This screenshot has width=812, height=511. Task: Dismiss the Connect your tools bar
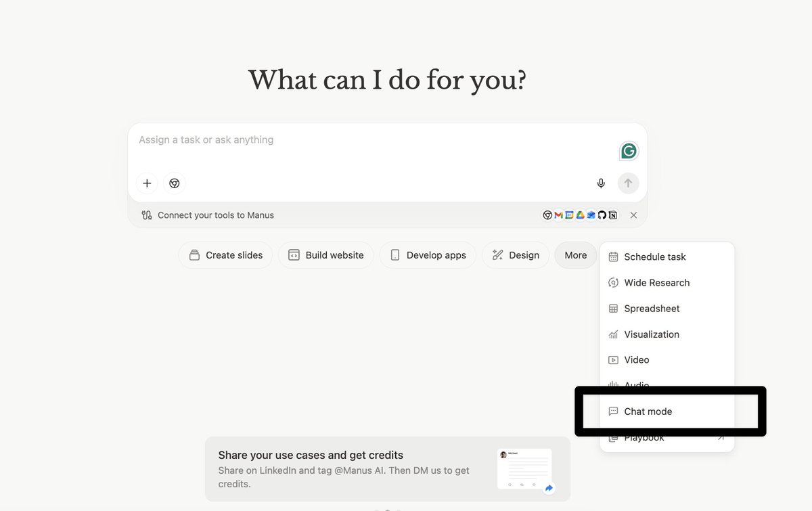(633, 215)
